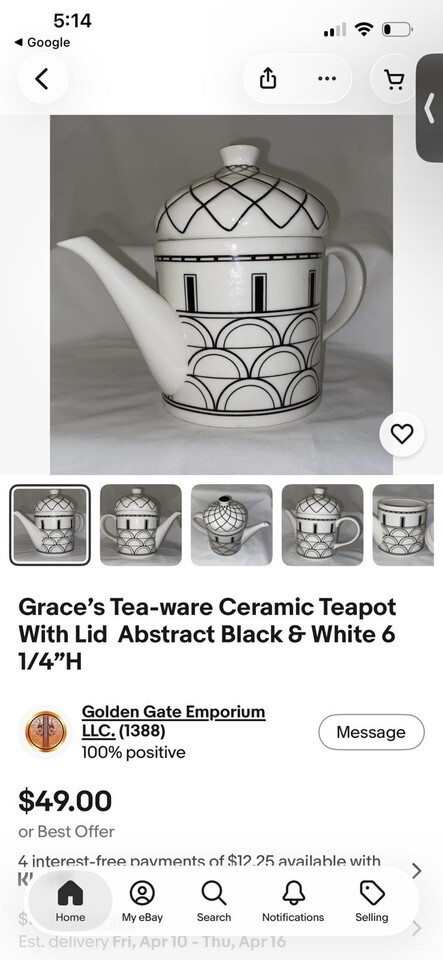Select the top-view teapot thumbnail
443x960 pixels.
tap(231, 525)
